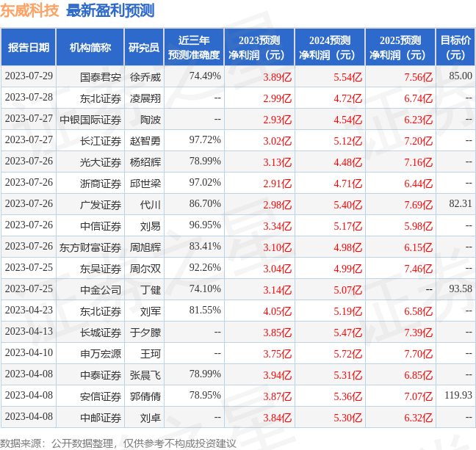This screenshot has width=476, height=450.
Task: Click 2023 profit forecast 4.05亿
Action: (277, 311)
